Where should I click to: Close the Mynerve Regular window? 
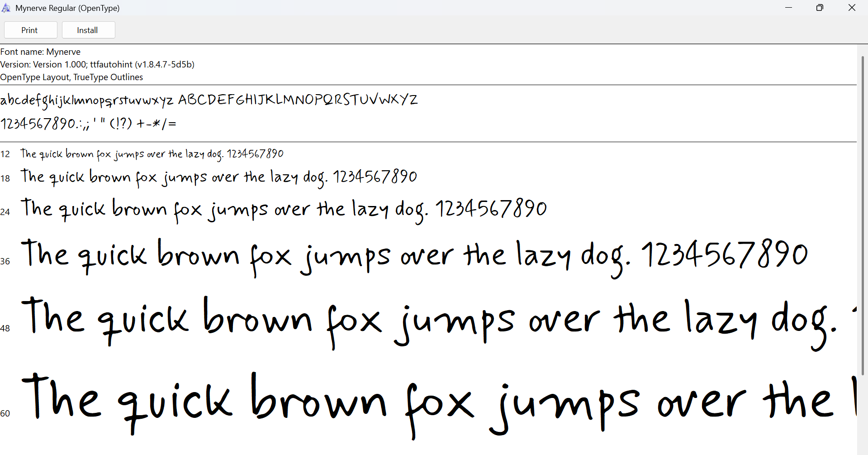pyautogui.click(x=852, y=8)
